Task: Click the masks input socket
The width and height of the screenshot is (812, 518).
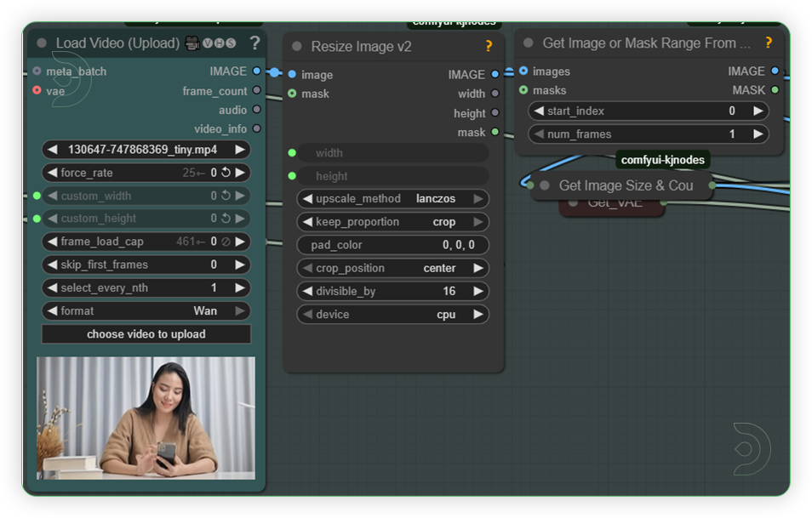Action: tap(523, 90)
